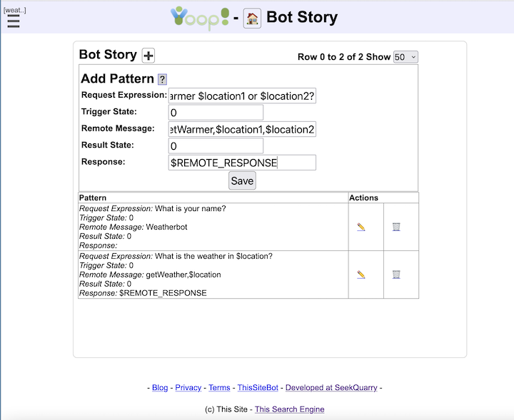Click the home house icon
The width and height of the screenshot is (514, 420).
point(252,19)
